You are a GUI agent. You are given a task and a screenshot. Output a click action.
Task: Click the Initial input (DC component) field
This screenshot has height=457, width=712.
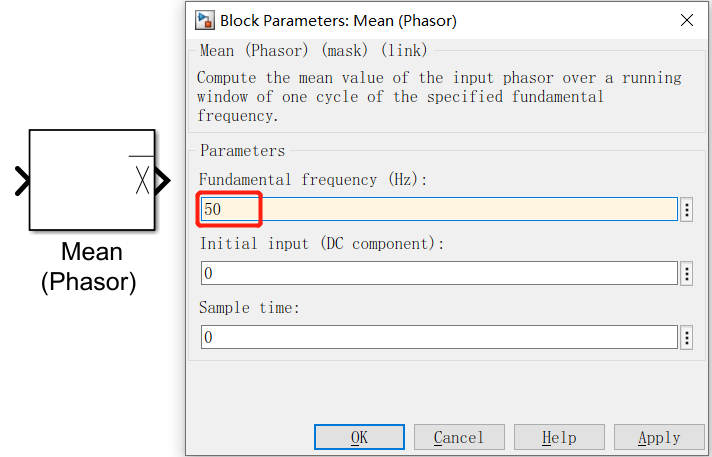440,273
